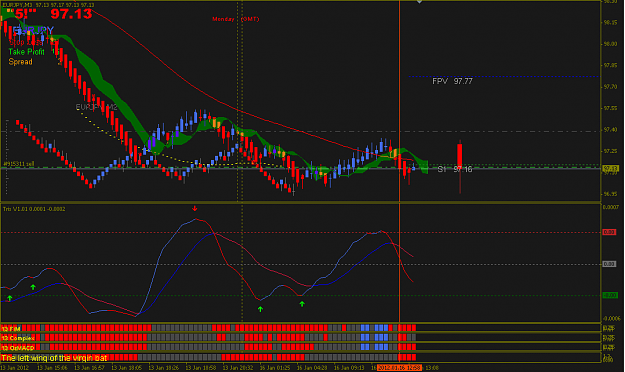Image resolution: width=625 pixels, height=372 pixels.
Task: Click the gray "EURJPY M2" overlay label
Action: pos(96,107)
